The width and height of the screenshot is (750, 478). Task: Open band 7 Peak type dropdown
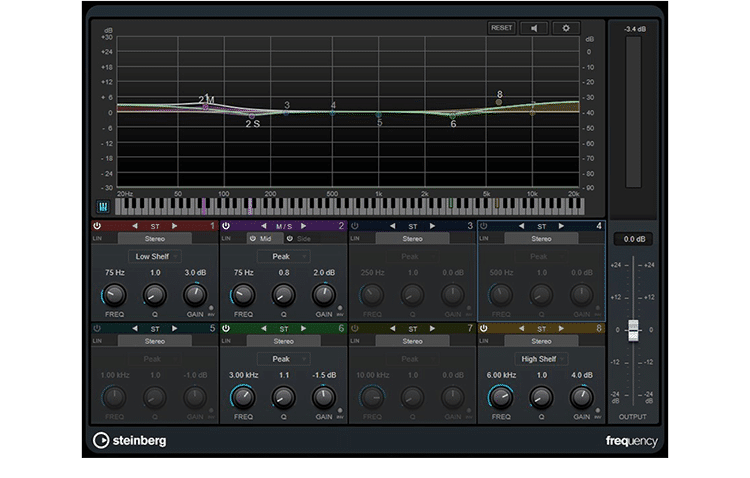coord(412,359)
